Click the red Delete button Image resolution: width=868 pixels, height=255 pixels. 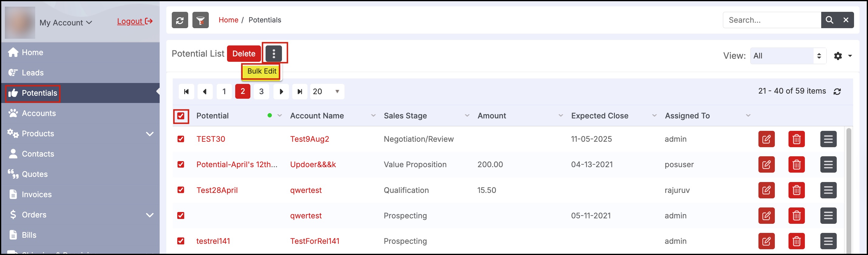click(x=244, y=54)
